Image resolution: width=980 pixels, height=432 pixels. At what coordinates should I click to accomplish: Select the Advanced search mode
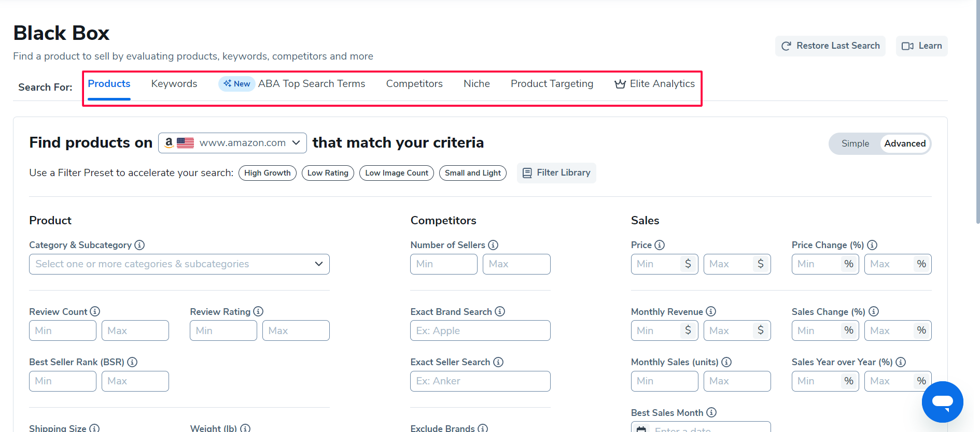tap(905, 143)
